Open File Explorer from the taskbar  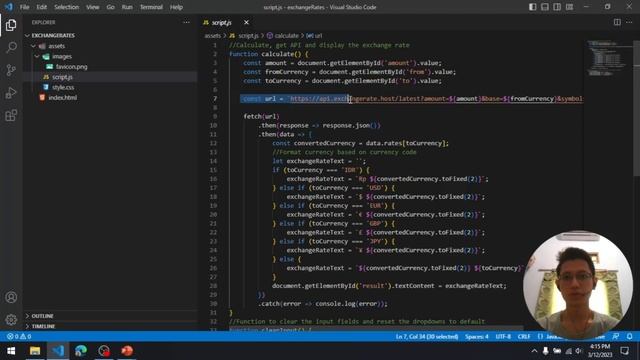tap(35, 351)
